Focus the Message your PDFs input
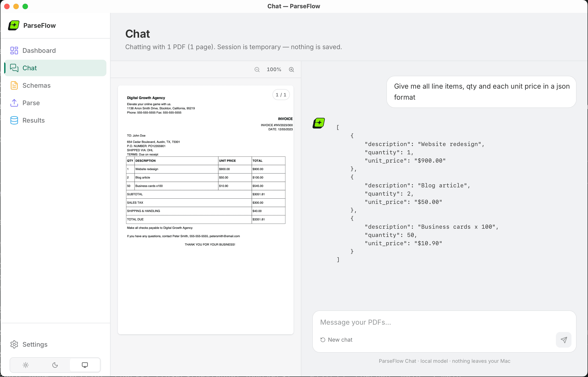The width and height of the screenshot is (588, 377). coord(444,322)
